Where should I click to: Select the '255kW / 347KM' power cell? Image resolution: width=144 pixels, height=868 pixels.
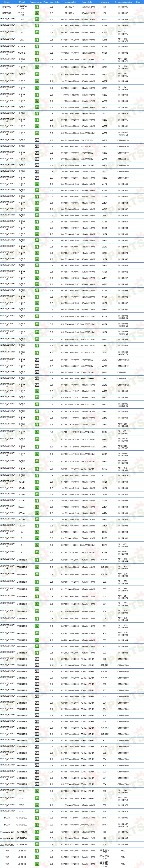pyautogui.click(x=87, y=352)
